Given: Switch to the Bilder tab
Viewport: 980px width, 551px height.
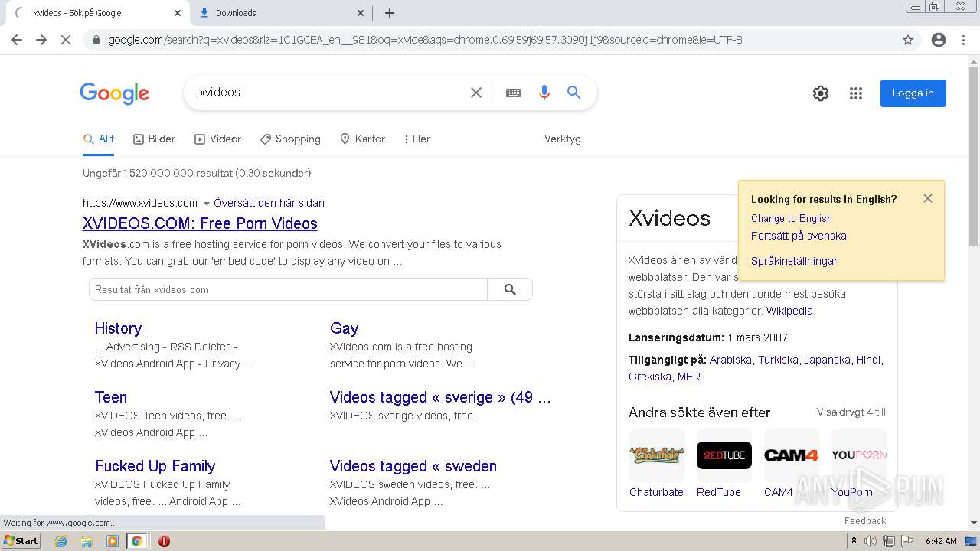Looking at the screenshot, I should point(154,139).
